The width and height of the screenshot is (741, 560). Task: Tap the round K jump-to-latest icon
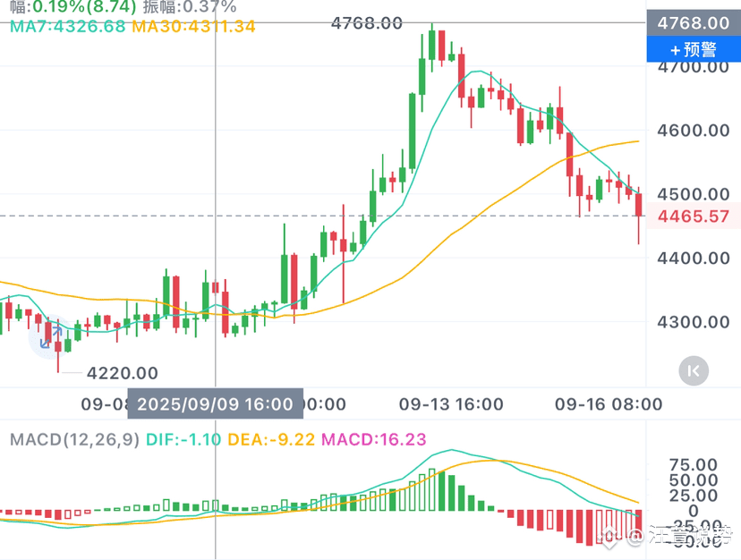694,371
